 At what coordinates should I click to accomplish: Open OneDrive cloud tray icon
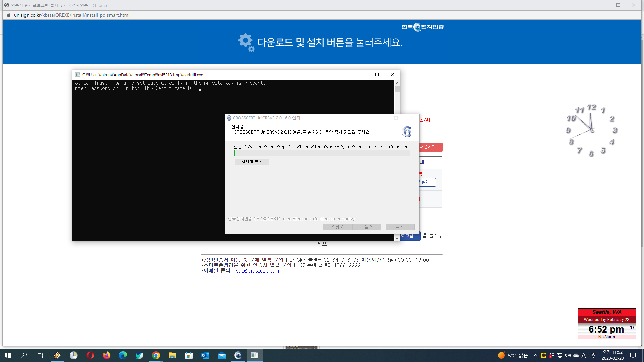(x=576, y=355)
